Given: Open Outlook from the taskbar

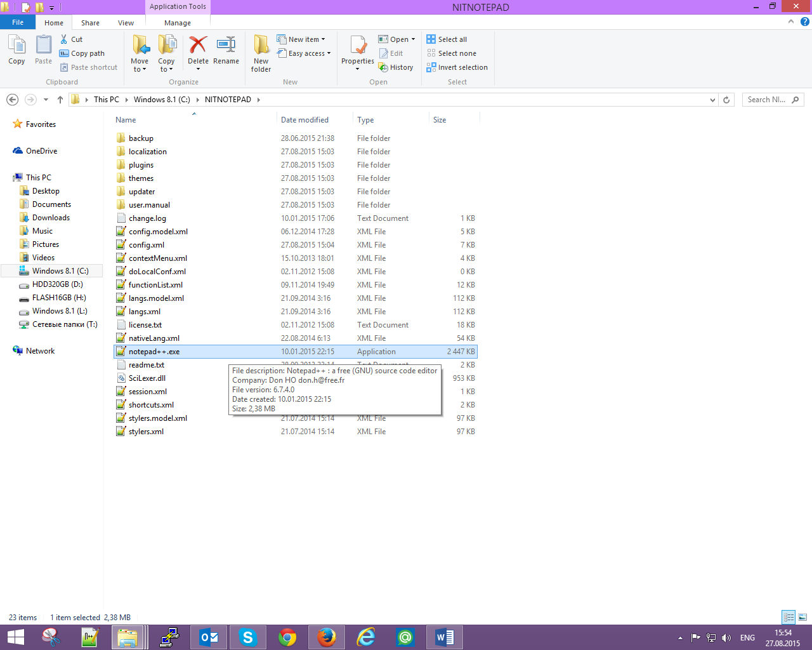Looking at the screenshot, I should (209, 637).
